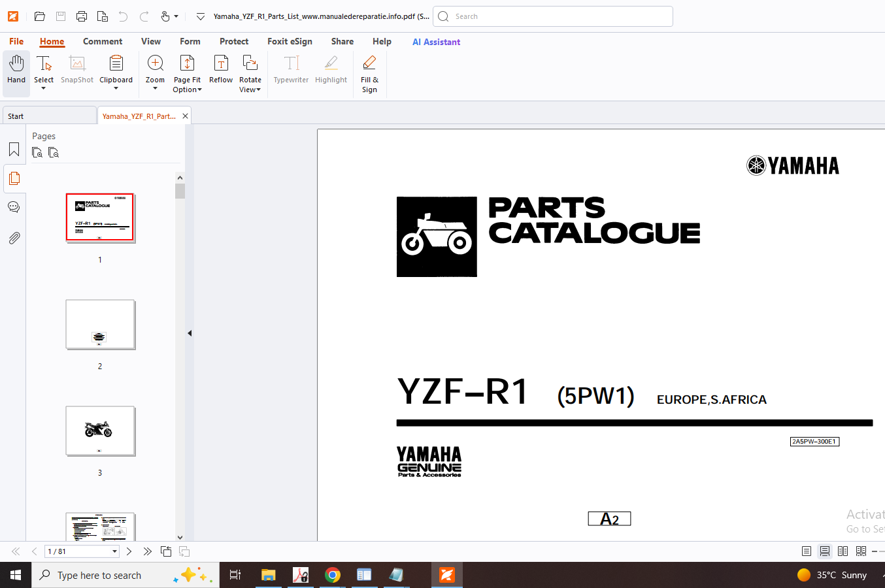Open the Attachments paperclip panel
Image resolution: width=885 pixels, height=588 pixels.
[x=14, y=238]
